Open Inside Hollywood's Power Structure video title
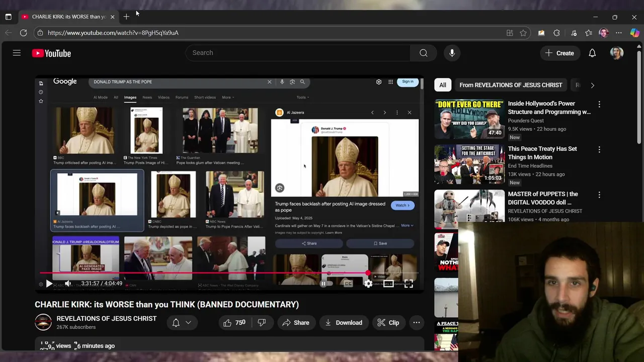The width and height of the screenshot is (644, 362). tap(549, 108)
